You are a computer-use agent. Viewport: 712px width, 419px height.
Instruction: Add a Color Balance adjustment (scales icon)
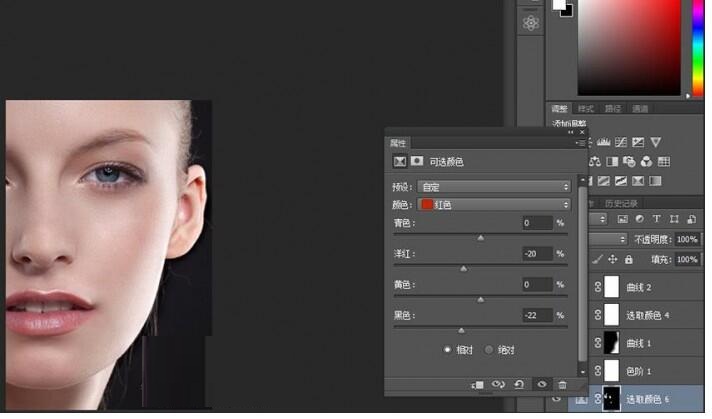(595, 161)
